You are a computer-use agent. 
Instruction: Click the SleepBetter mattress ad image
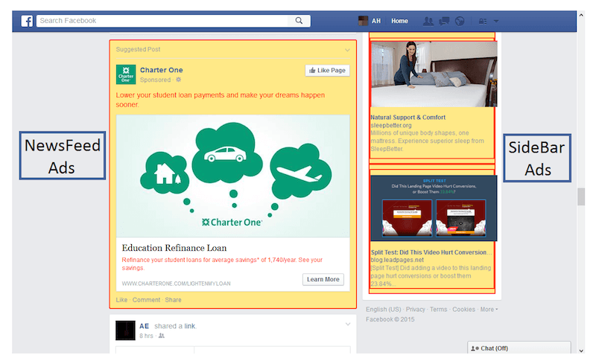tap(434, 74)
